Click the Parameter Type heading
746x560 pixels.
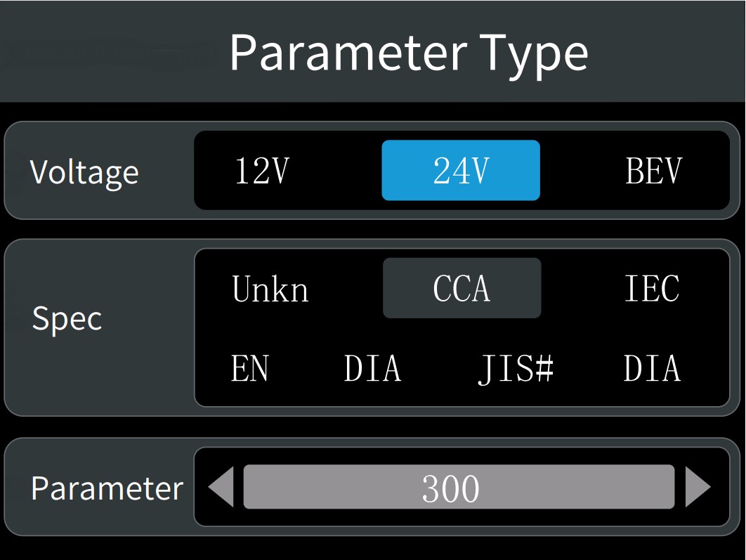click(408, 52)
